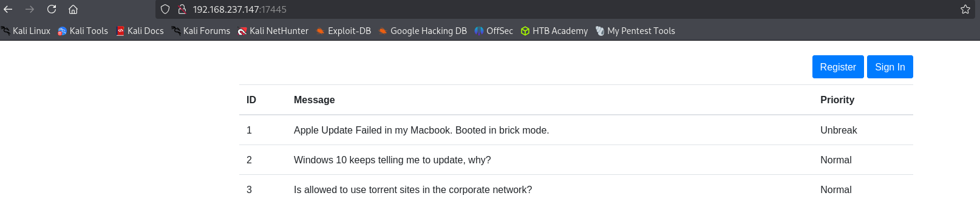Open the My Pentest Tools bookmark
Viewport: 980px width, 221px height.
click(635, 31)
